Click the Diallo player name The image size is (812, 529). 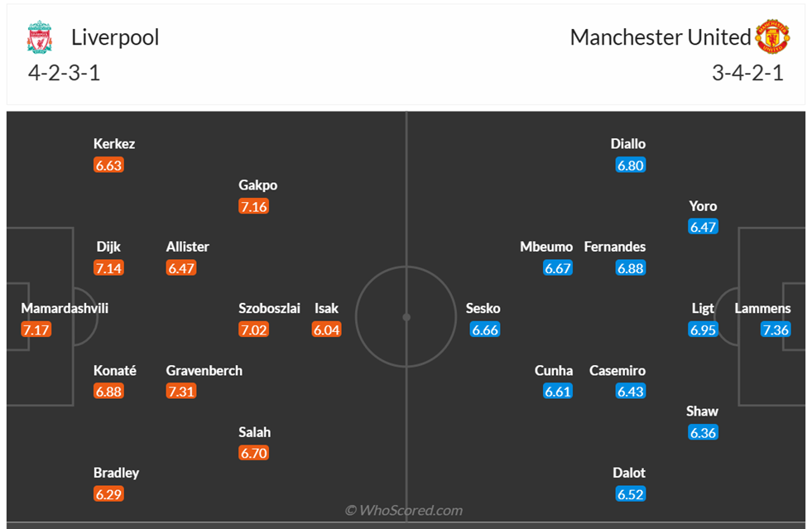[628, 144]
